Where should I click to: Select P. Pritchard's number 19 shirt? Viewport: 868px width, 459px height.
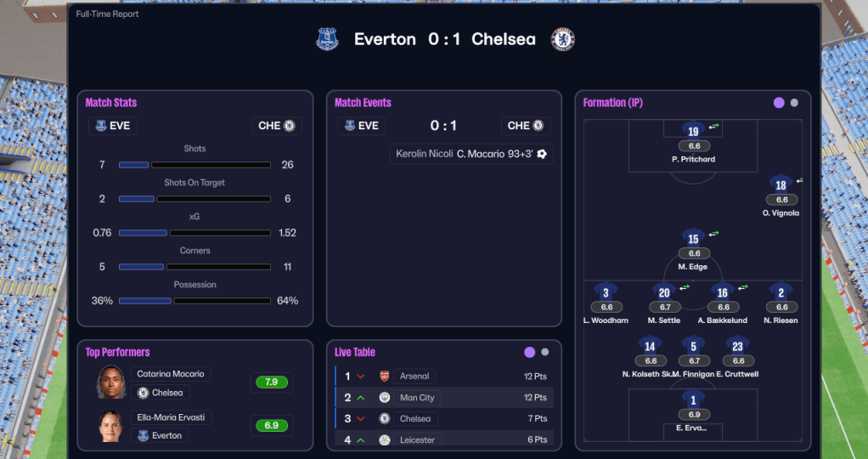pos(693,131)
